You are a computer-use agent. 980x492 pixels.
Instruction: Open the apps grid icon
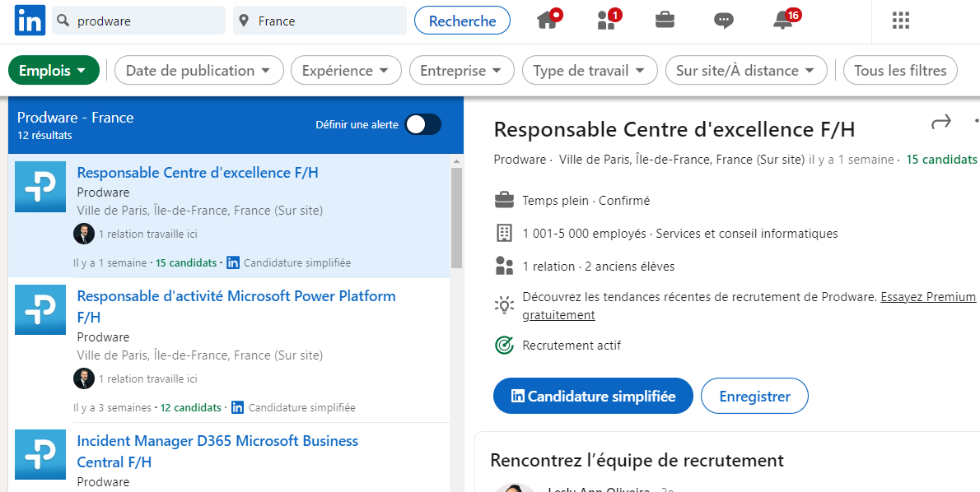[900, 20]
